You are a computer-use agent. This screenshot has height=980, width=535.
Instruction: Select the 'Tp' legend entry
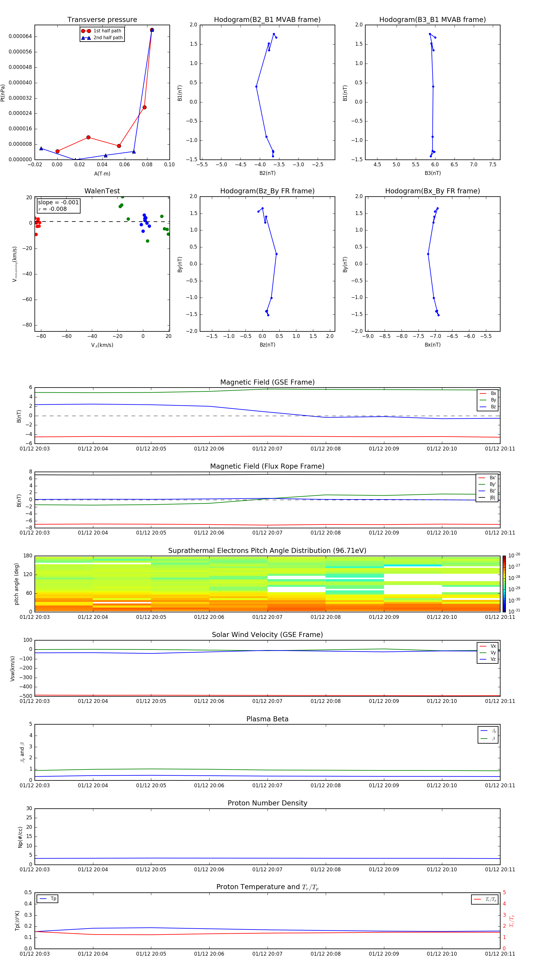point(48,899)
